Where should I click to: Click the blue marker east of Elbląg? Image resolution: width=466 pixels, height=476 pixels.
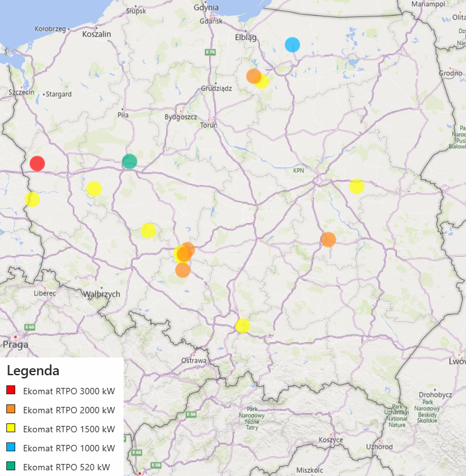pos(292,44)
